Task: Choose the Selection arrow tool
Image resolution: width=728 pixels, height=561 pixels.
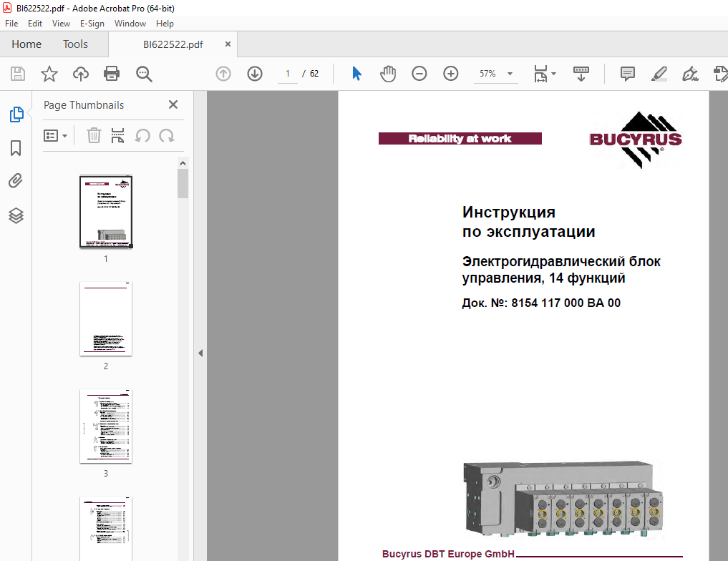Action: pos(356,74)
